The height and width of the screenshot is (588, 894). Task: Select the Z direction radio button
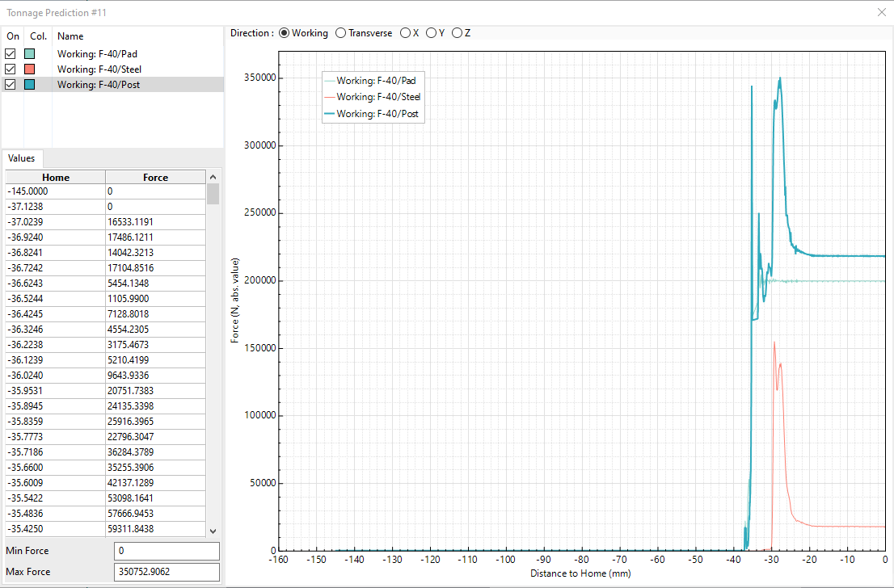(x=457, y=33)
